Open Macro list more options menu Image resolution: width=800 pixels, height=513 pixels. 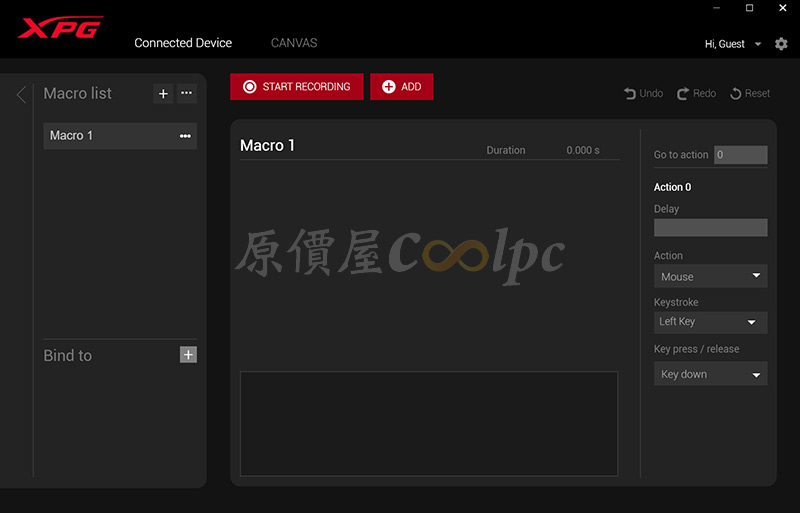point(186,94)
